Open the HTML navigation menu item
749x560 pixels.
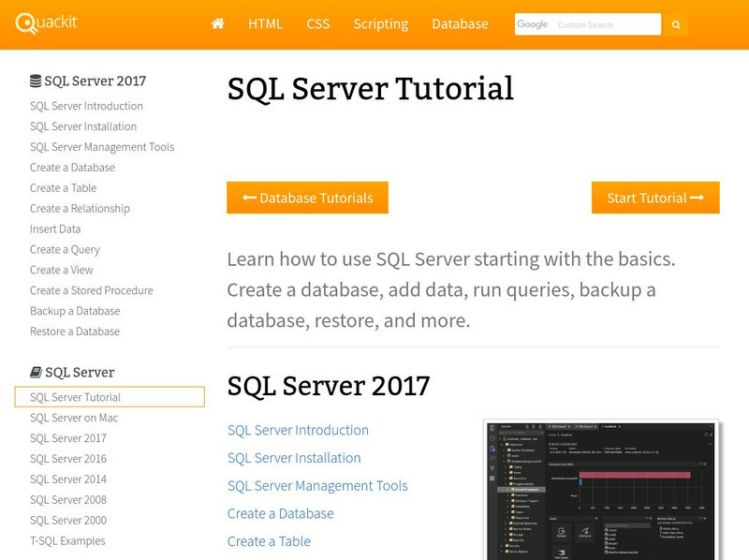pyautogui.click(x=264, y=24)
